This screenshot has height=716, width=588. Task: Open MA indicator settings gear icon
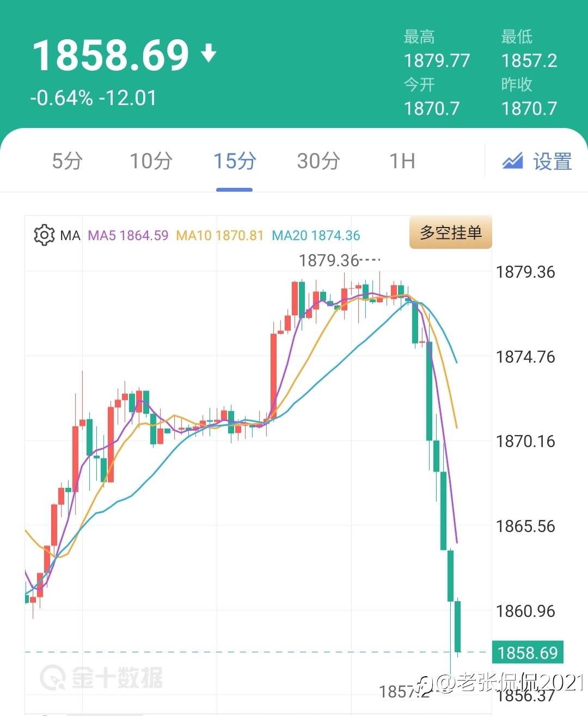[44, 235]
